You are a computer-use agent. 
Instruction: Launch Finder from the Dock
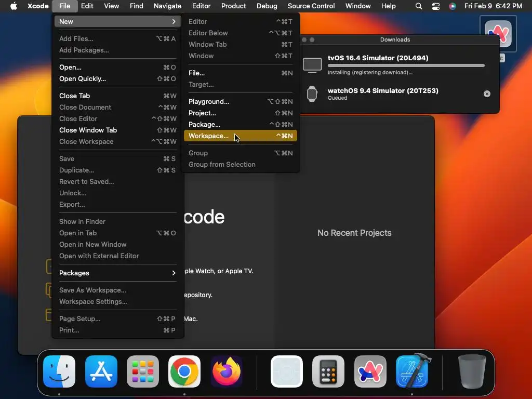tap(59, 371)
